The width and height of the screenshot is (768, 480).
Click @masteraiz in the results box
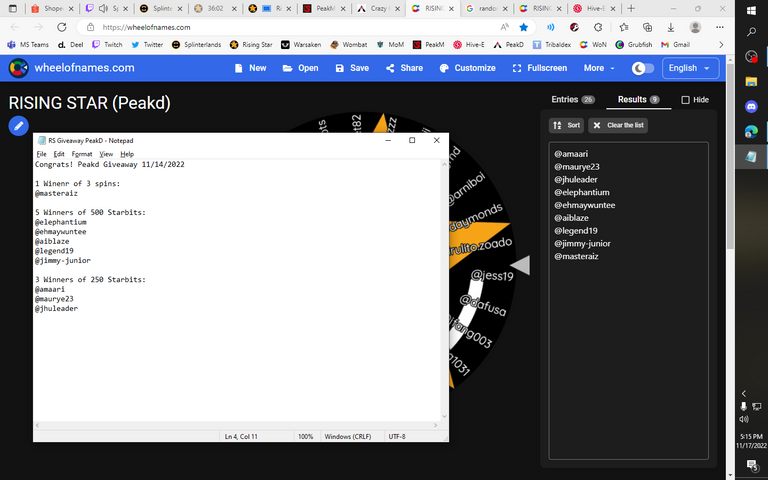point(576,256)
